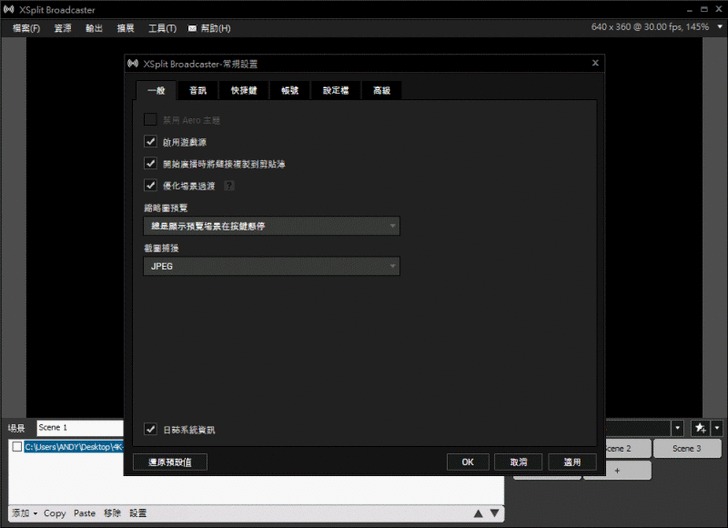
Task: Select the Scene 3 button
Action: [x=687, y=449]
